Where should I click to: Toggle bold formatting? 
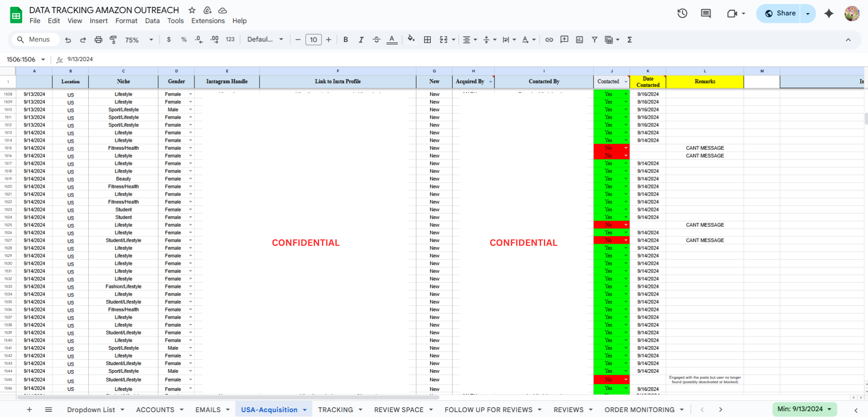click(x=345, y=40)
